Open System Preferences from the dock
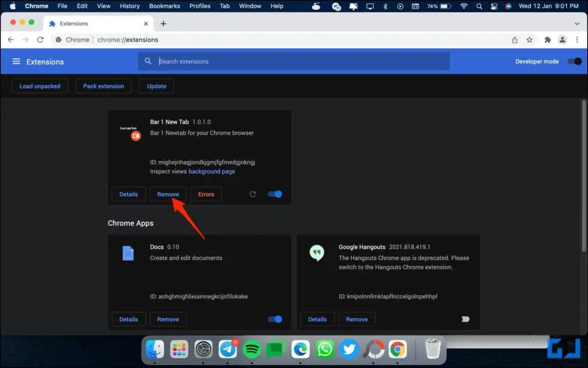Image resolution: width=588 pixels, height=368 pixels. pyautogui.click(x=204, y=349)
